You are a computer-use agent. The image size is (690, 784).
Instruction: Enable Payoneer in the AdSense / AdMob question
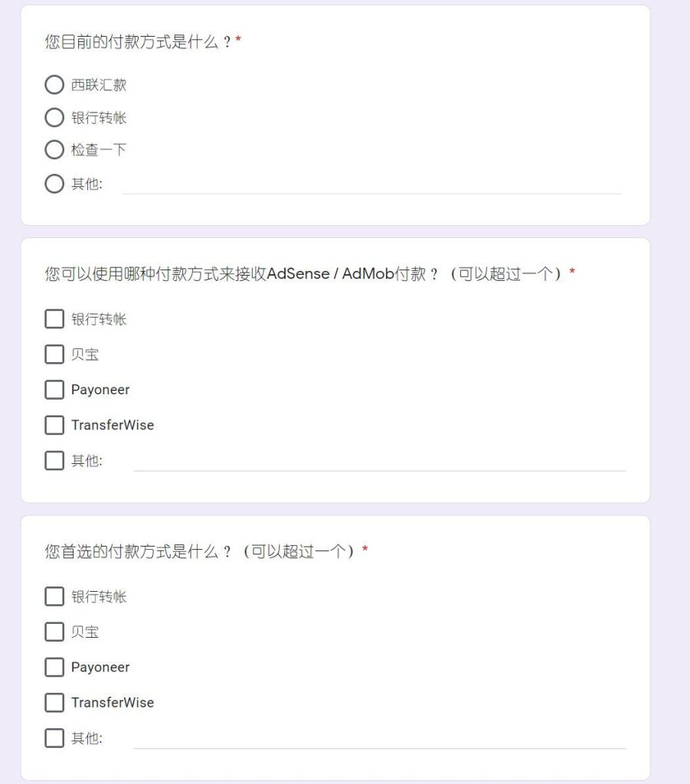coord(54,390)
